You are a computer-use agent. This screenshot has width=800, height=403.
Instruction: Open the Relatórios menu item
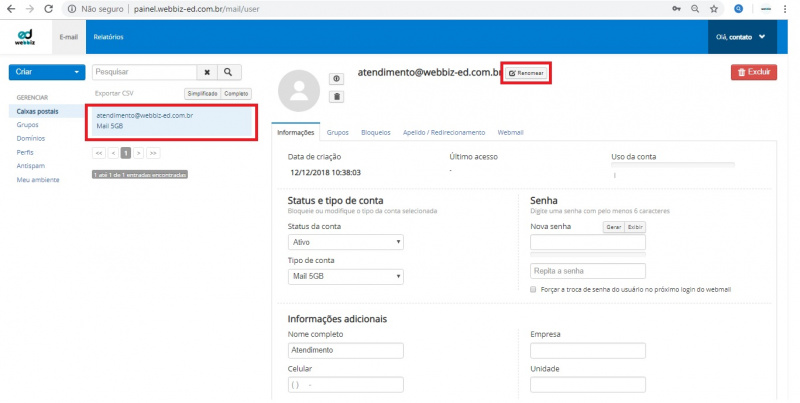(x=108, y=37)
